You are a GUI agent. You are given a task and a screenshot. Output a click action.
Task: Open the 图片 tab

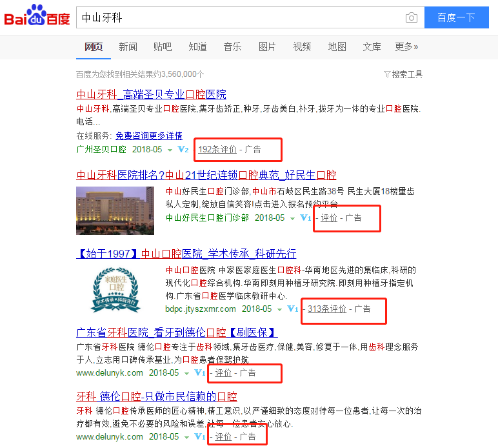pos(267,46)
